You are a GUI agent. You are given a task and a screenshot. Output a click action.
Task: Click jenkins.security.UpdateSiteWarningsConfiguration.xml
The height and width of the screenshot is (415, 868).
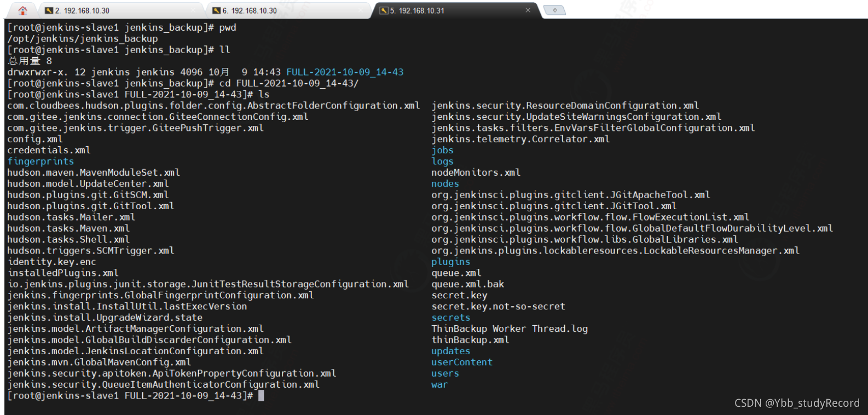(576, 117)
